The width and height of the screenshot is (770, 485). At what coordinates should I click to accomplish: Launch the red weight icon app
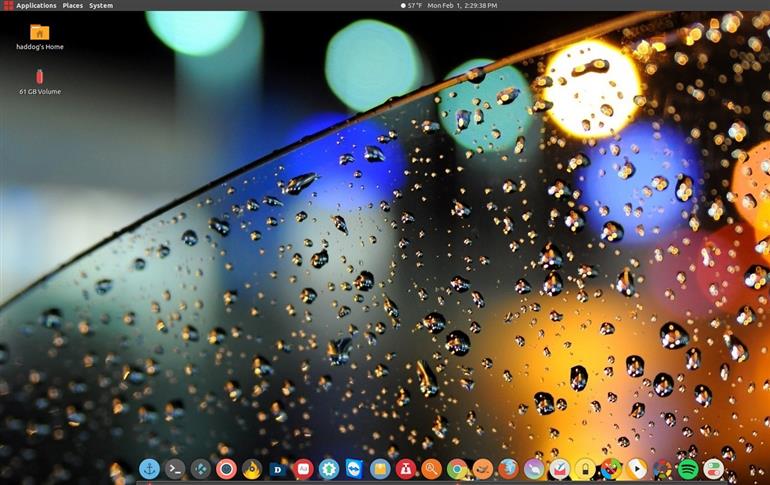point(406,469)
